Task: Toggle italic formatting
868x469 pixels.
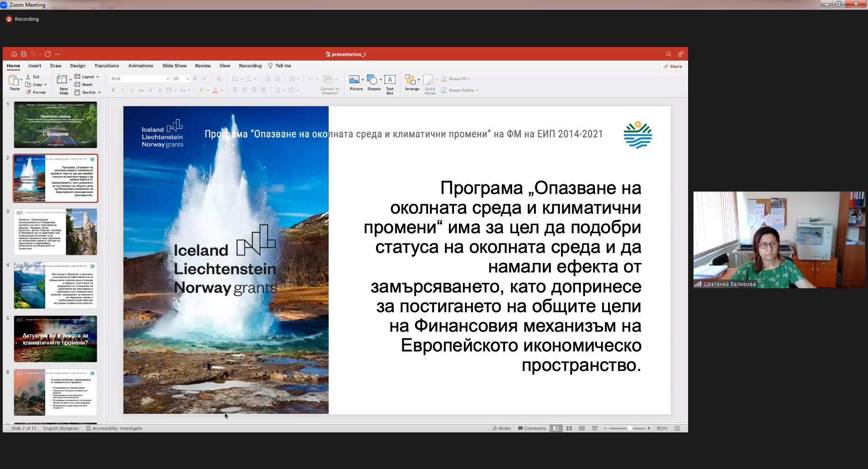Action: (123, 90)
